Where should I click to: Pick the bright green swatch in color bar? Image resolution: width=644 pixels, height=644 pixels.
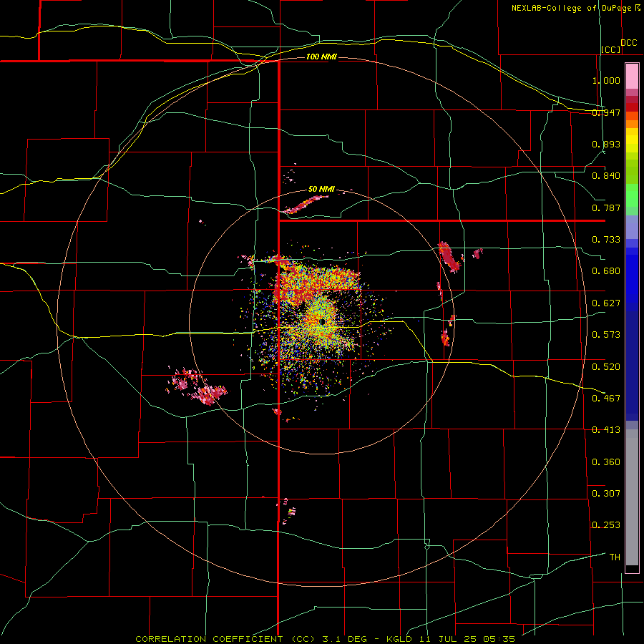(x=632, y=195)
